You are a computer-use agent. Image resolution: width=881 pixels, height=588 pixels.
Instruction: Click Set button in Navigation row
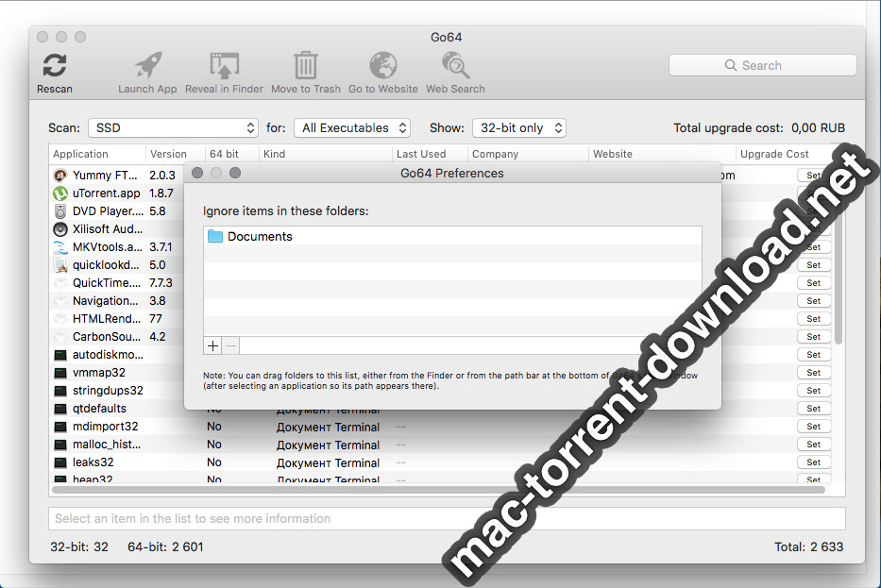[814, 301]
